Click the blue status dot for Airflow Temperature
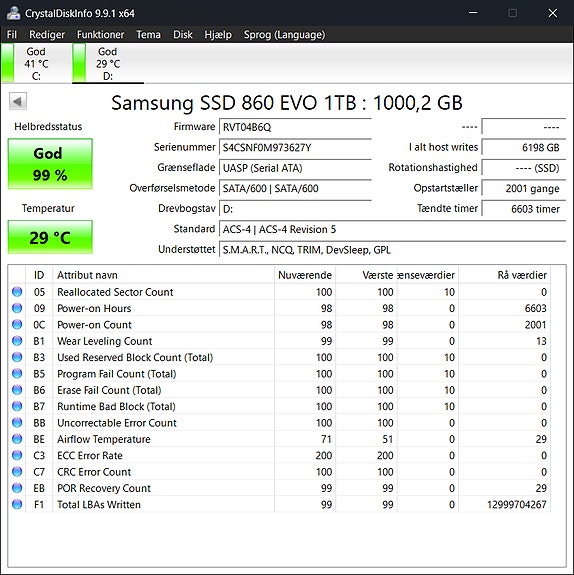The image size is (574, 575). 17,439
